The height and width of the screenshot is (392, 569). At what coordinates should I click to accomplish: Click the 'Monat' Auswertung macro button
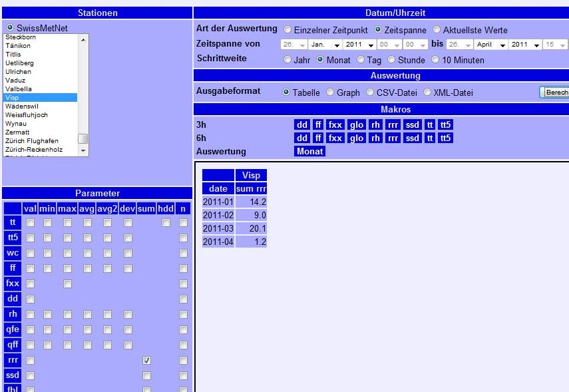(x=310, y=151)
